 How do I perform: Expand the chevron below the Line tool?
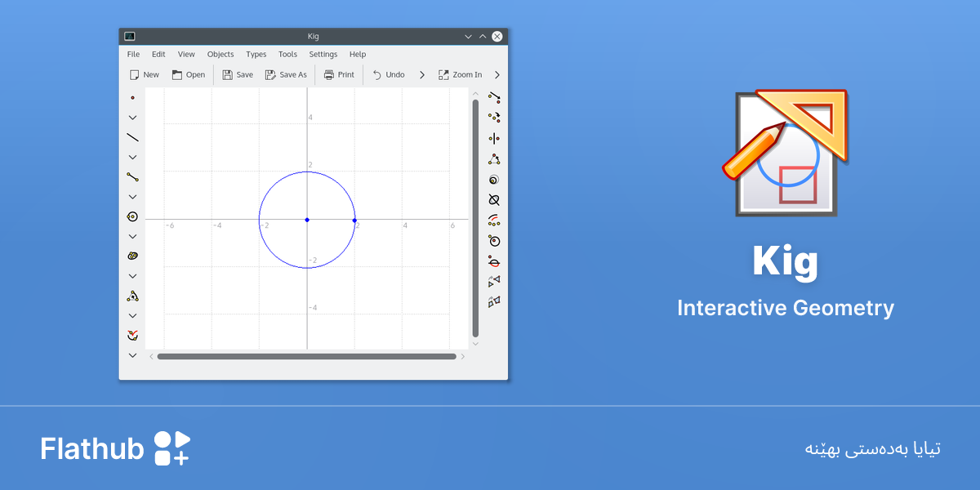coord(132,157)
